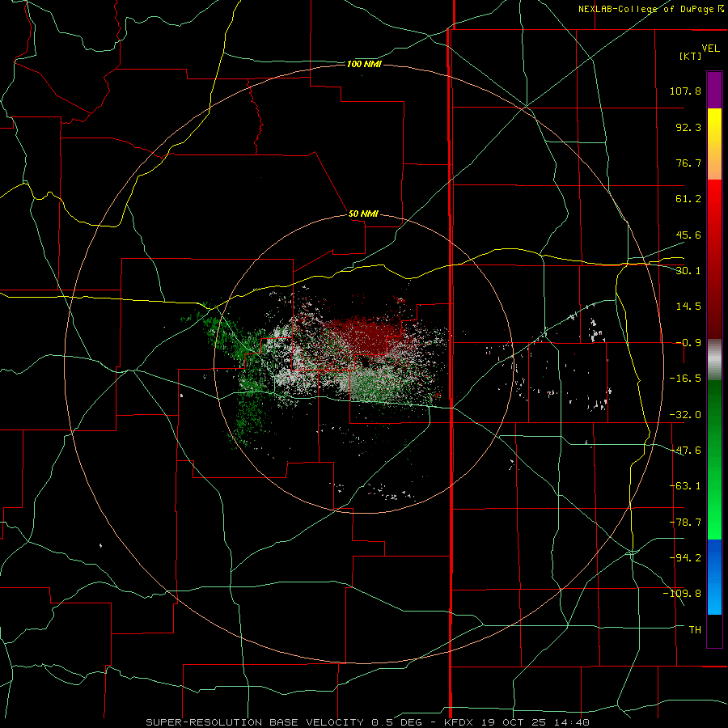
Task: Click the -16.5 legend value
Action: [685, 379]
